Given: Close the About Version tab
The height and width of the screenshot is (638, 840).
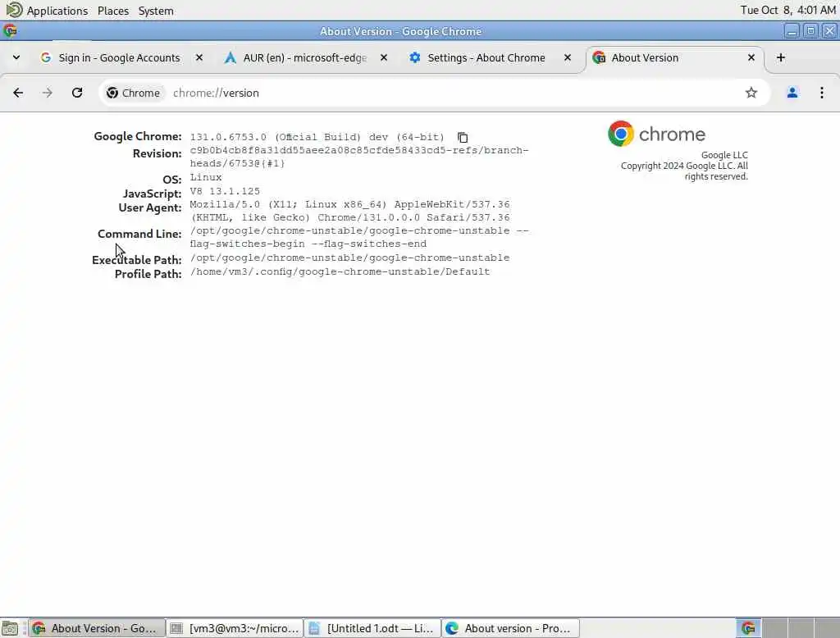Looking at the screenshot, I should point(751,57).
